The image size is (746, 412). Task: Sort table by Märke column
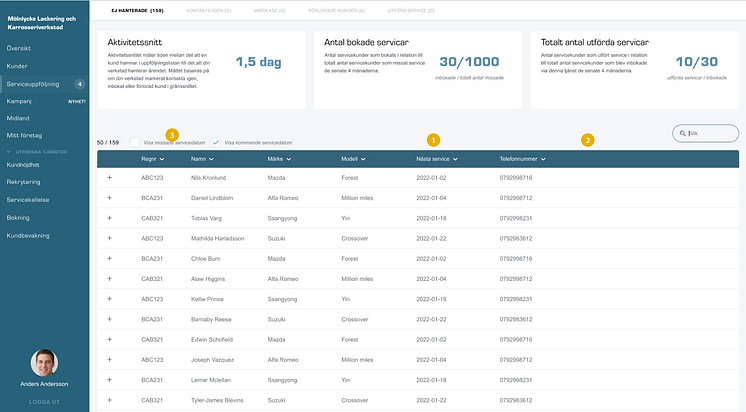[279, 159]
